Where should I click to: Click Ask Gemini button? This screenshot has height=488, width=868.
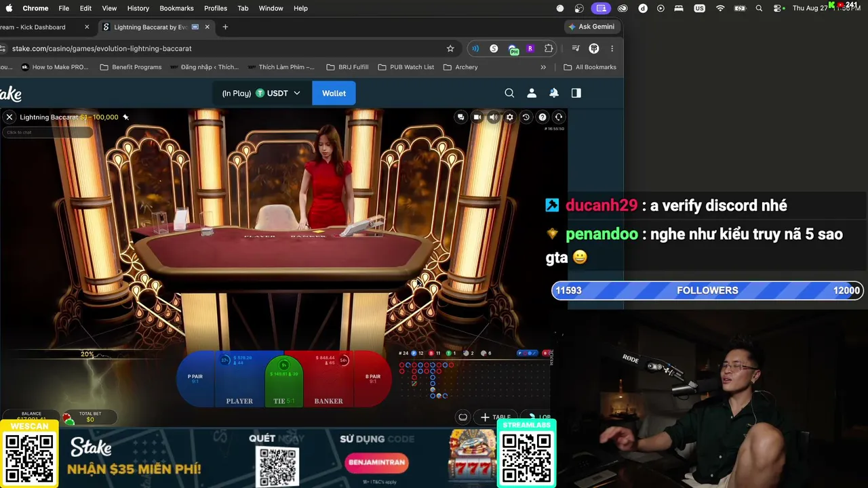591,27
